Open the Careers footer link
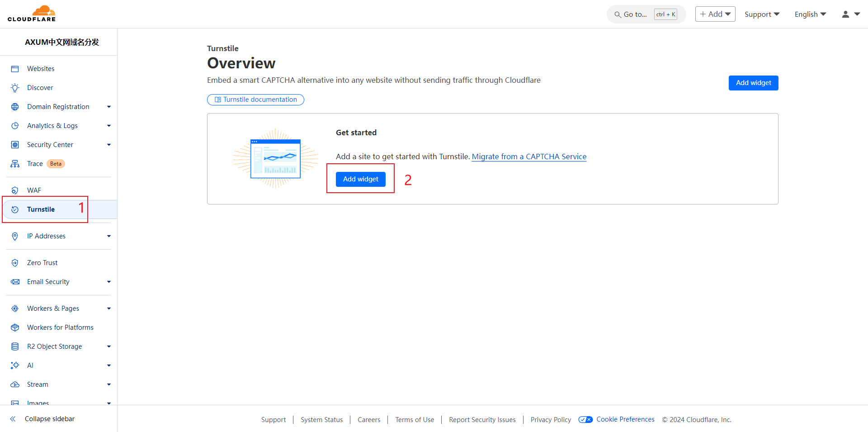This screenshot has width=868, height=432. (x=369, y=420)
